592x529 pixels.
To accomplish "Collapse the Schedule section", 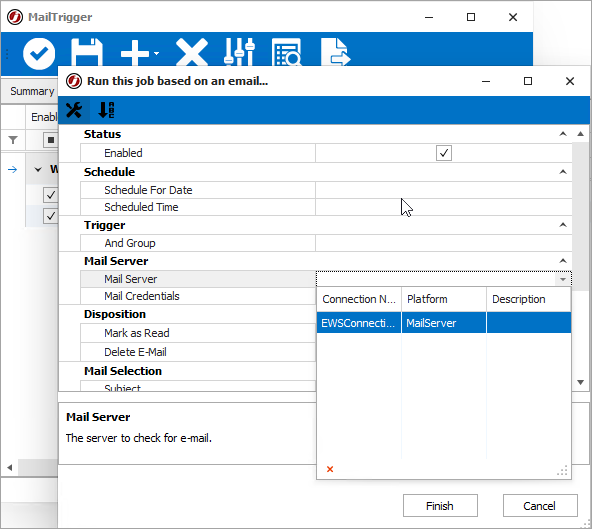I will point(563,172).
